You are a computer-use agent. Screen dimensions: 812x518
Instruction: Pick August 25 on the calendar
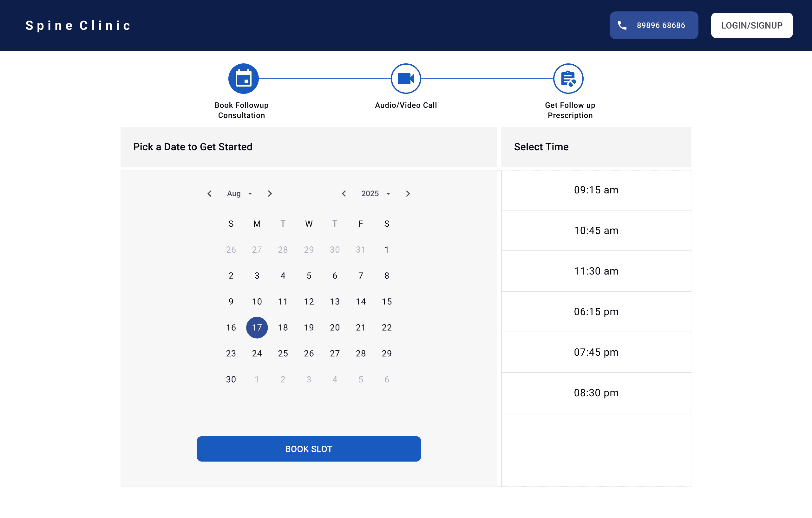[x=283, y=353]
